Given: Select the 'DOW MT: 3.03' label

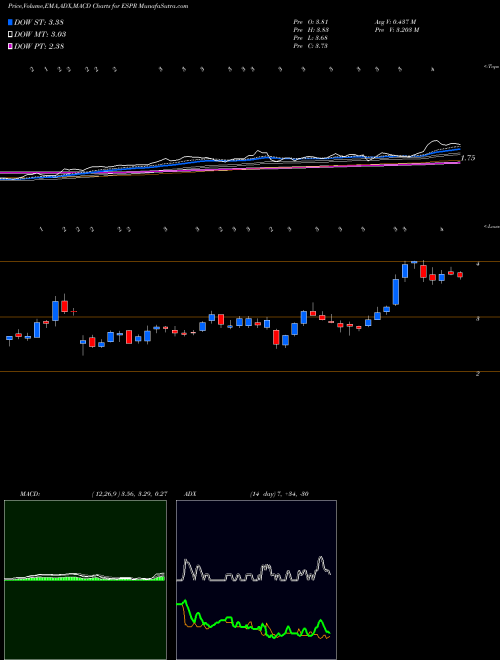Looking at the screenshot, I should pos(40,35).
